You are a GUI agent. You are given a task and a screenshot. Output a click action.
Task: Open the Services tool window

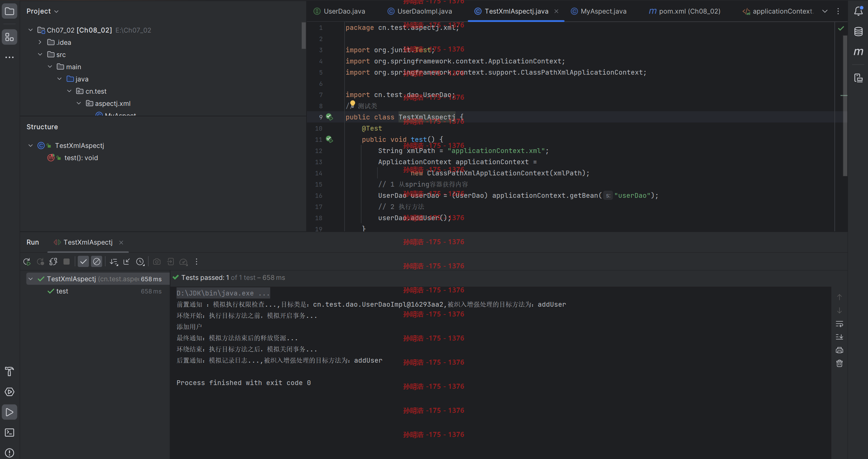click(10, 392)
